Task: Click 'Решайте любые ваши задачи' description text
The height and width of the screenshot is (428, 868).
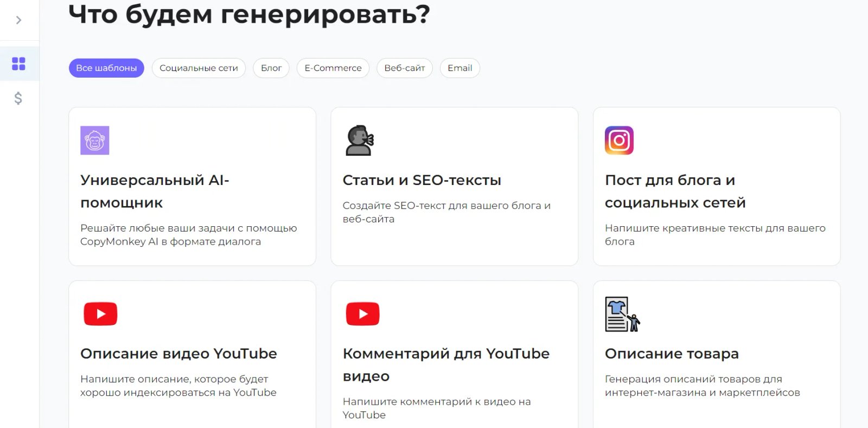Action: pyautogui.click(x=189, y=235)
